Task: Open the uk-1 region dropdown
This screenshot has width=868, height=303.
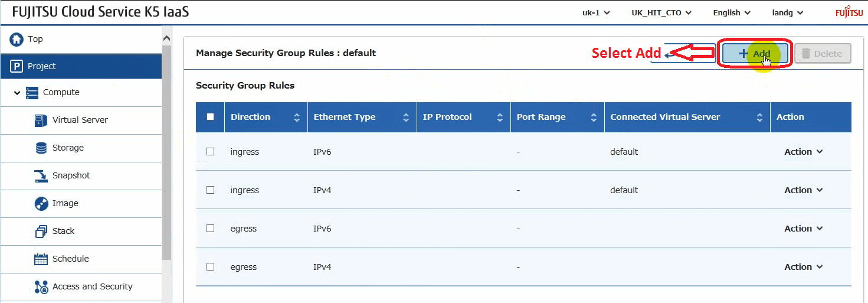Action: [596, 13]
